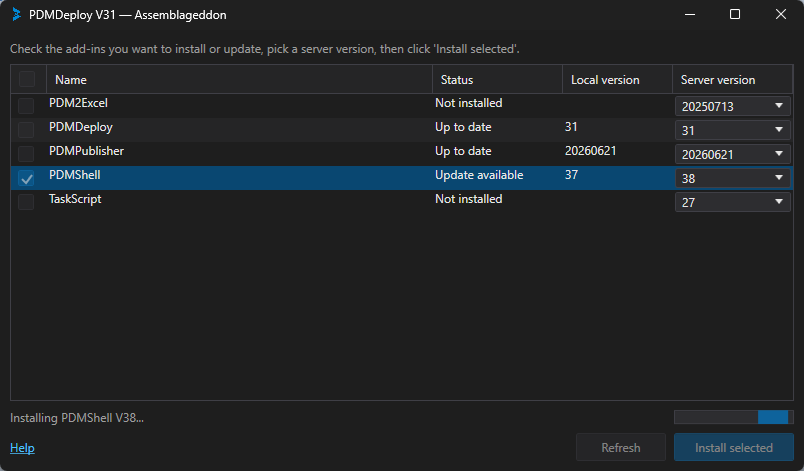Minimize the PDMDeploy window
The image size is (804, 471).
pos(690,14)
